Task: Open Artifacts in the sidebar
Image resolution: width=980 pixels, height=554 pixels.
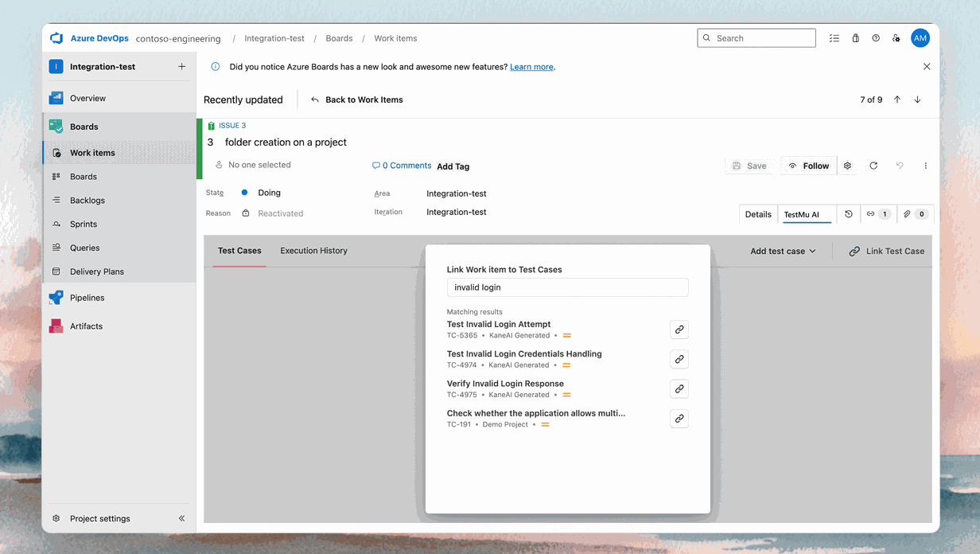Action: pos(119,326)
